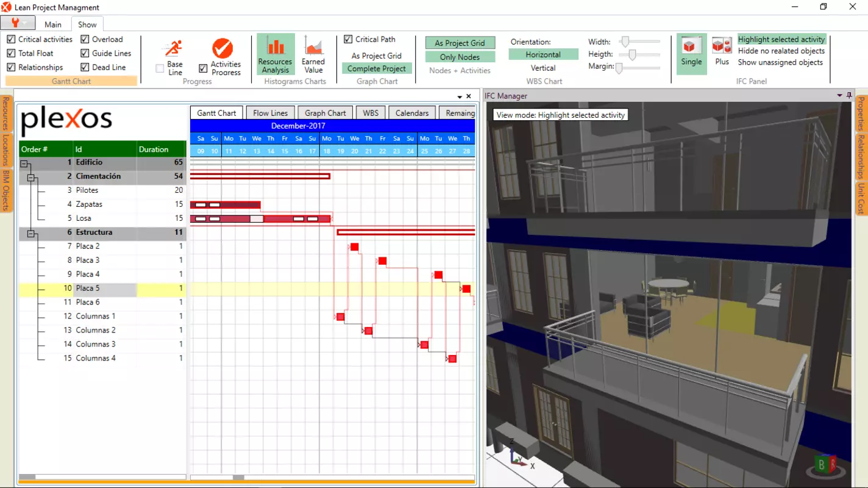Click the Activities Progress checkmark icon

222,48
